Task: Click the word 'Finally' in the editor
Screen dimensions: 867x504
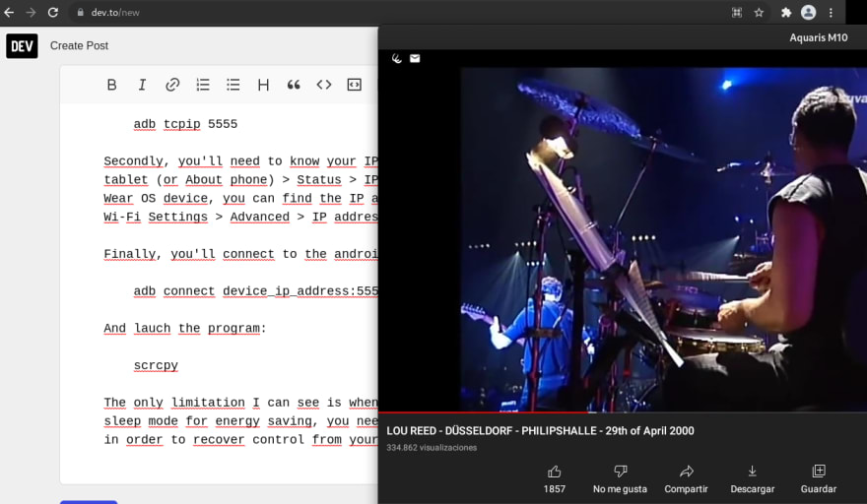Action: pos(130,254)
